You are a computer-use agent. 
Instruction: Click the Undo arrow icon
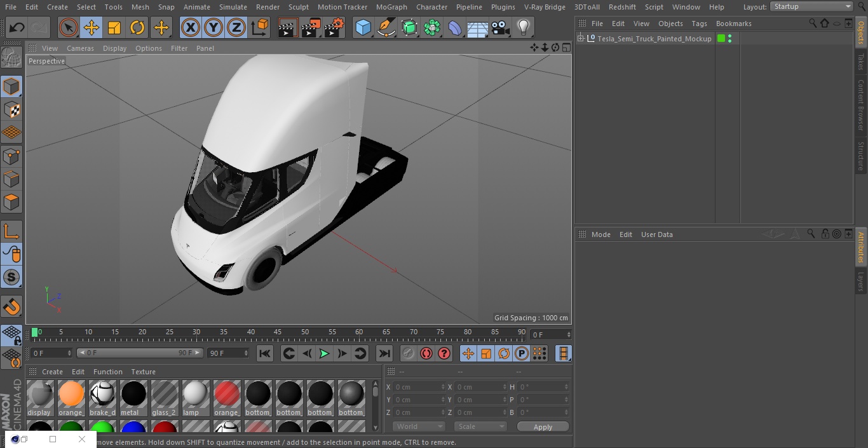[x=17, y=27]
